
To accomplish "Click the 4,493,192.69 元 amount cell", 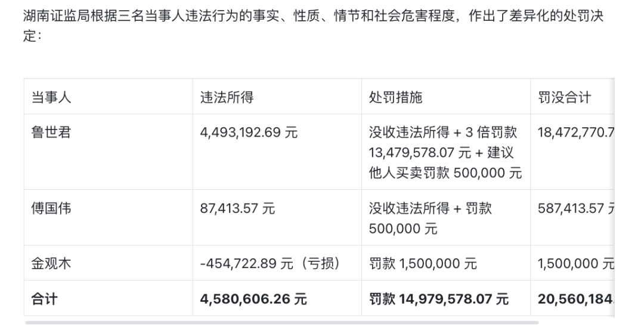I will tap(249, 132).
